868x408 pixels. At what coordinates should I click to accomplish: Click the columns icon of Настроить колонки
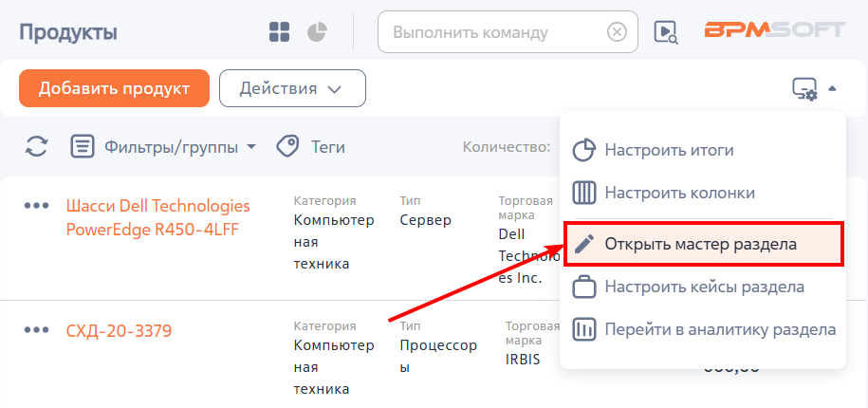click(x=584, y=194)
